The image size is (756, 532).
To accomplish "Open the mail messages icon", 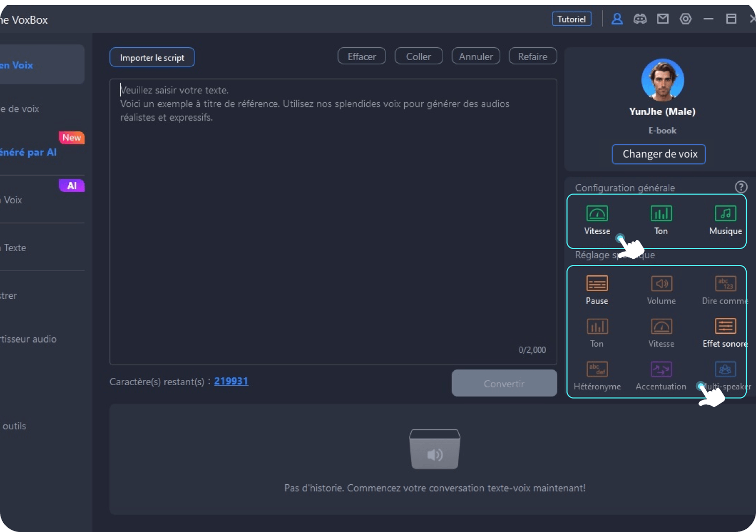I will tap(663, 19).
